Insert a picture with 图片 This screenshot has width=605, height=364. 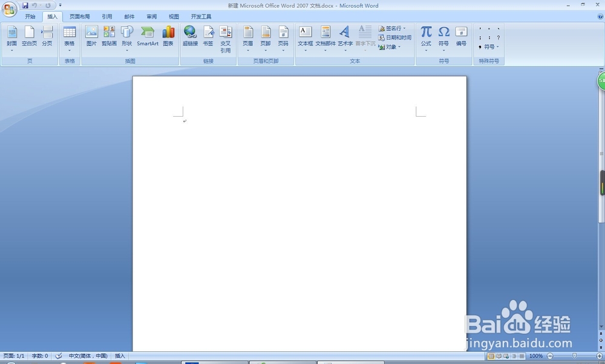tap(91, 36)
